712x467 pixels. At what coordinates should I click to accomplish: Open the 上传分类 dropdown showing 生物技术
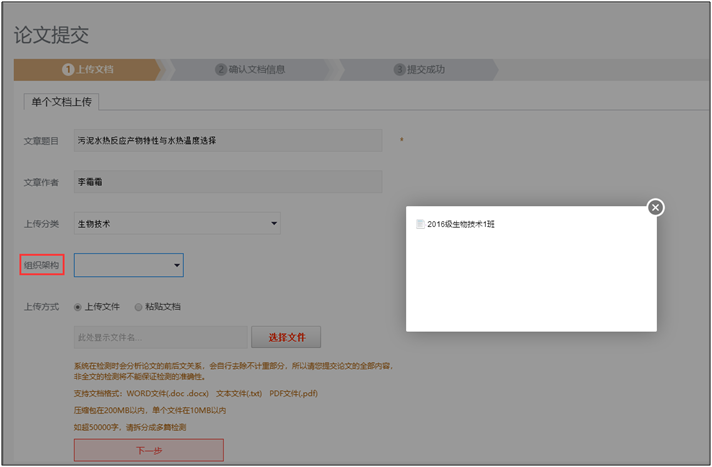(x=177, y=224)
